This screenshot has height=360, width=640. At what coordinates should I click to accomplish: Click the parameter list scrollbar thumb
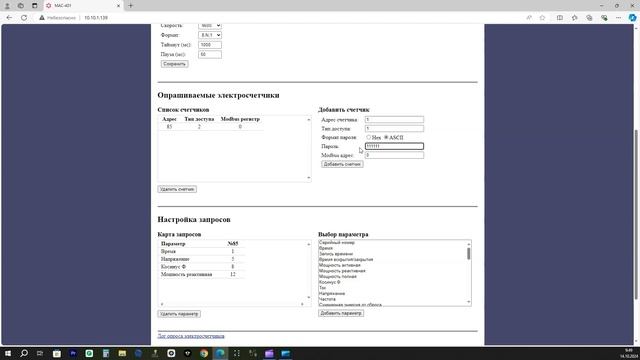point(469,253)
